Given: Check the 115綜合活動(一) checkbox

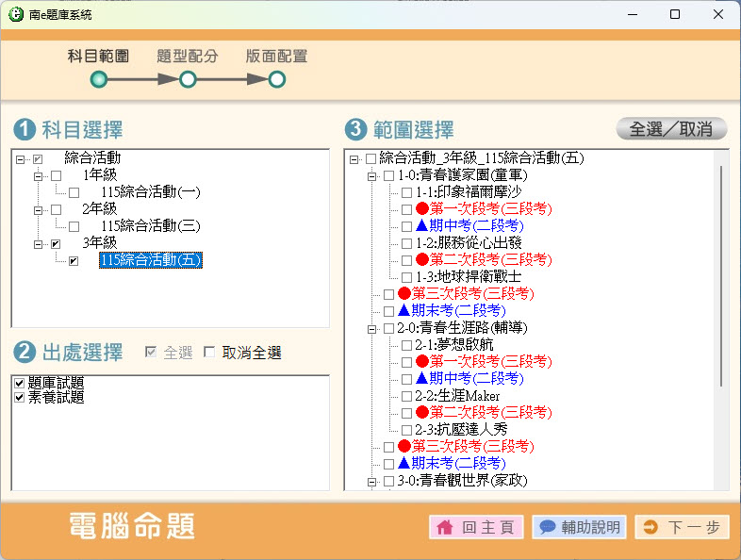Looking at the screenshot, I should (74, 193).
